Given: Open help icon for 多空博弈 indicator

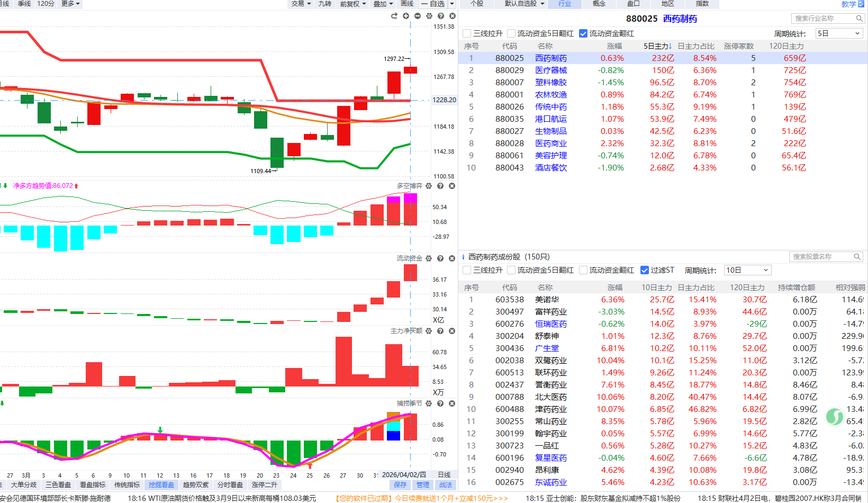Looking at the screenshot, I should tap(440, 186).
